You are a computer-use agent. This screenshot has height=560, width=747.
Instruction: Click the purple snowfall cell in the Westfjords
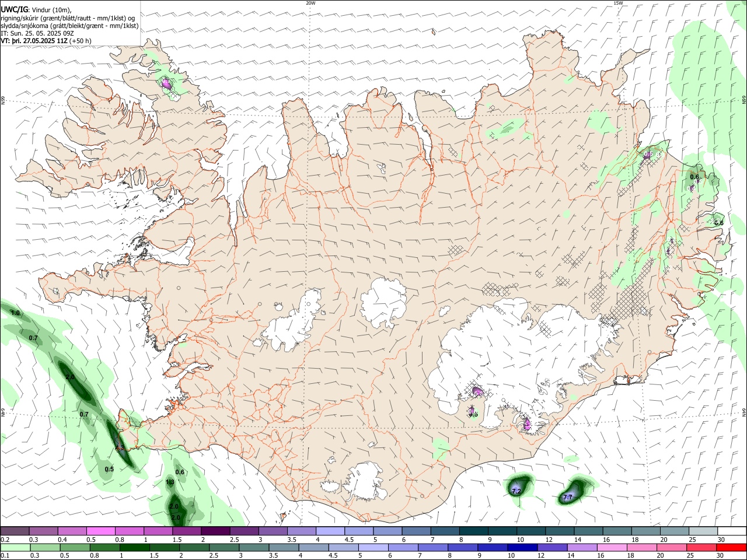point(167,85)
